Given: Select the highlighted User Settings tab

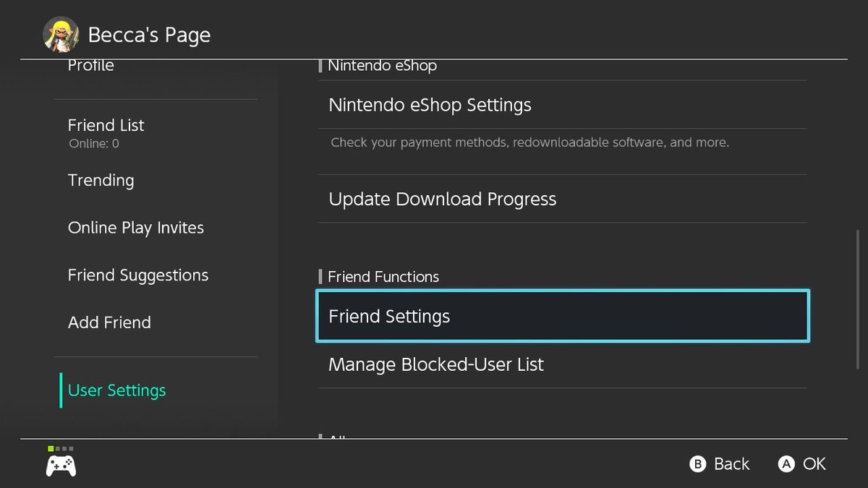Looking at the screenshot, I should pos(116,390).
